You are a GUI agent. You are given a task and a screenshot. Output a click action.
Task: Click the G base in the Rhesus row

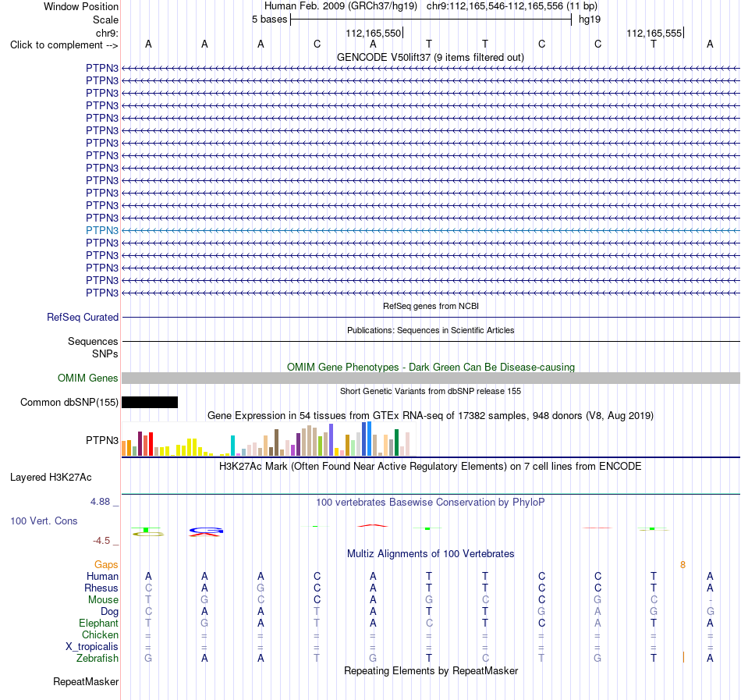[261, 588]
